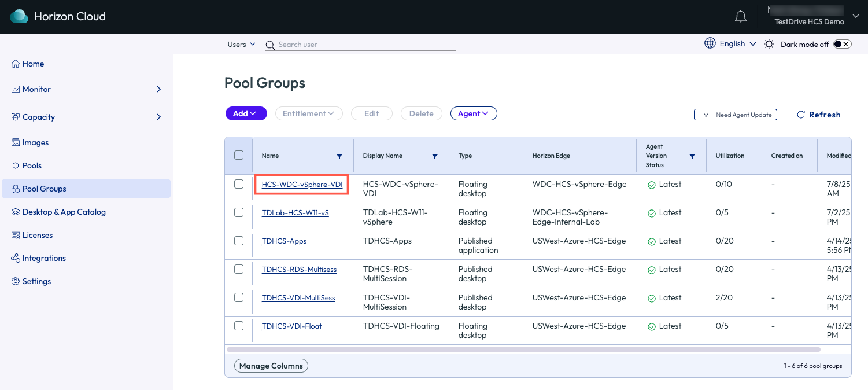
Task: Check the select-all checkbox in table header
Action: click(x=239, y=155)
